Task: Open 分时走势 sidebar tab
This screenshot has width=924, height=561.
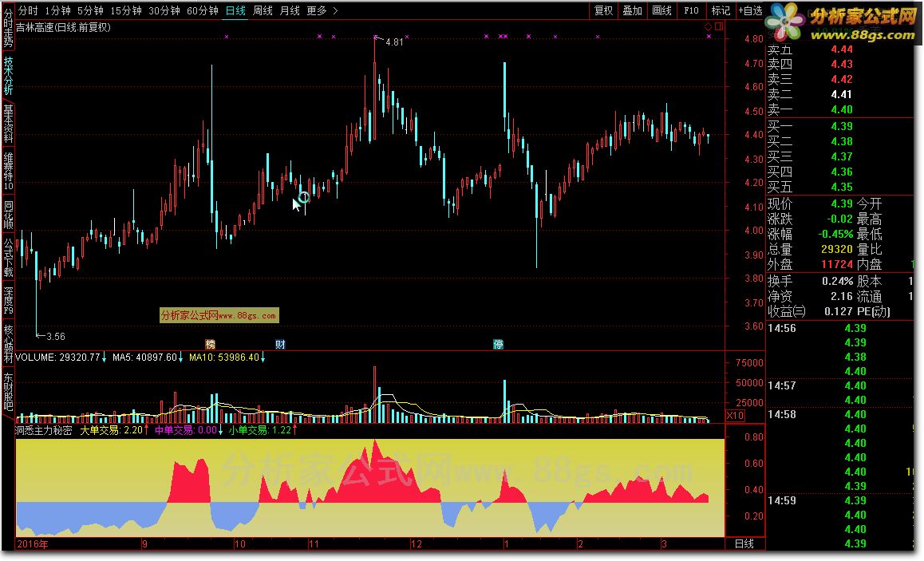Action: coord(8,27)
